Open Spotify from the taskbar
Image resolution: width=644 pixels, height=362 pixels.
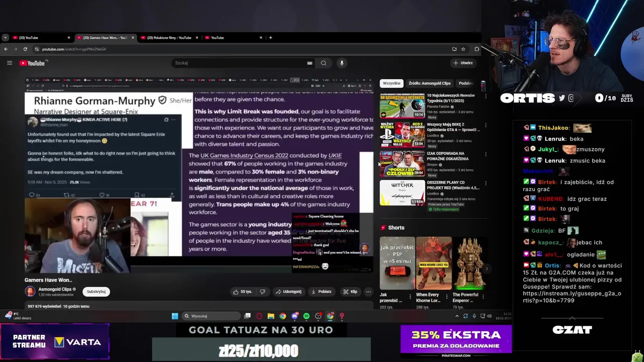click(306, 316)
